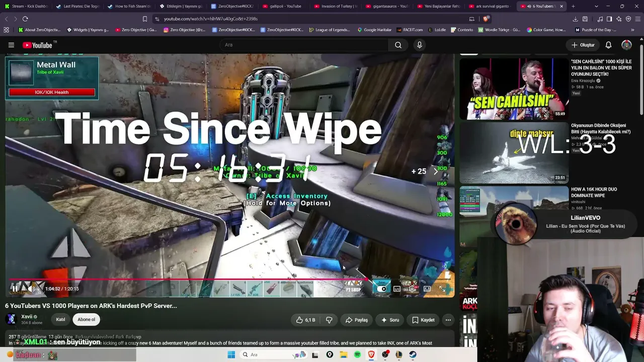Subscribe with the Abone ol button
The width and height of the screenshot is (644, 362).
[x=86, y=319]
